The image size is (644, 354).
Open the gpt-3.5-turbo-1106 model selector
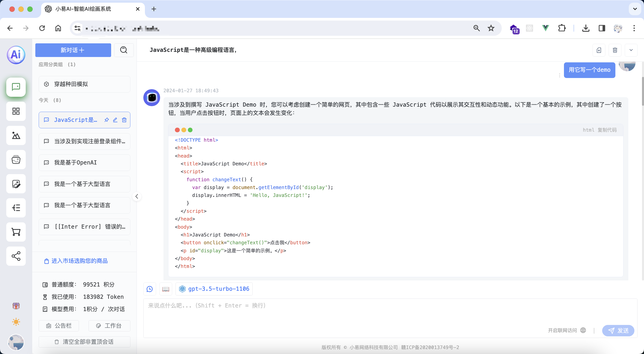click(214, 289)
